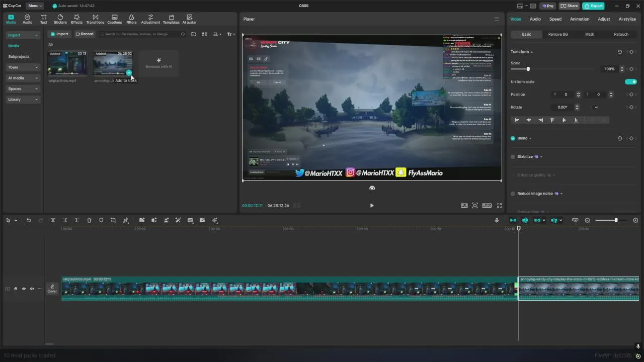This screenshot has height=362, width=644.
Task: Open the media filter dropdown
Action: [230, 34]
